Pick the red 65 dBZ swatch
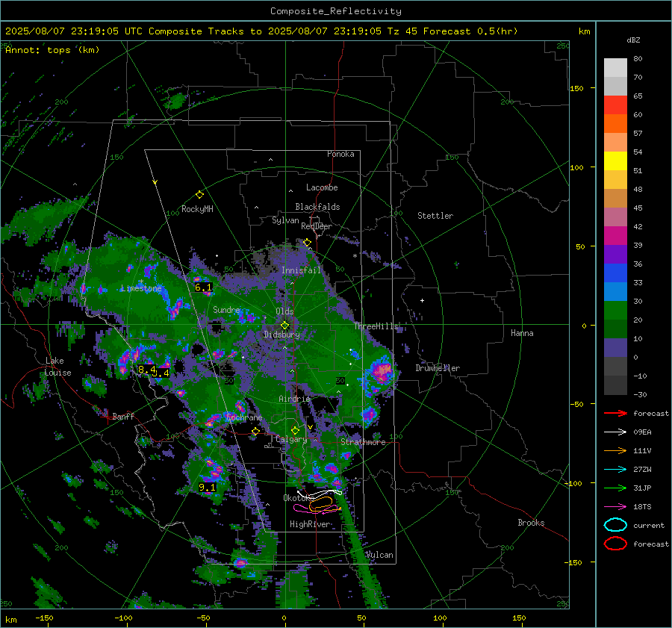 tap(615, 105)
